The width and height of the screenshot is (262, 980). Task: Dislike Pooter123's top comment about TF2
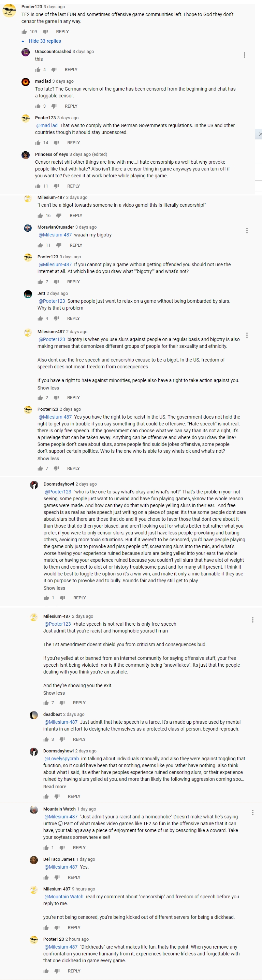click(x=46, y=32)
